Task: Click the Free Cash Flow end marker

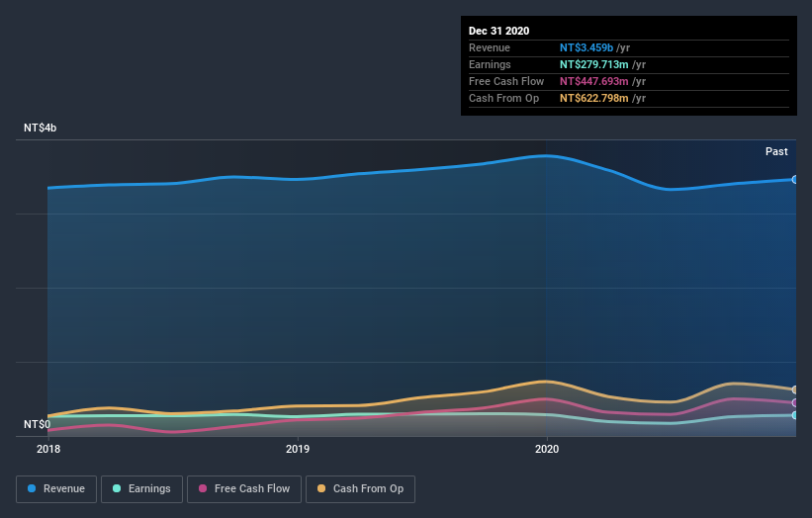Action: click(x=795, y=402)
